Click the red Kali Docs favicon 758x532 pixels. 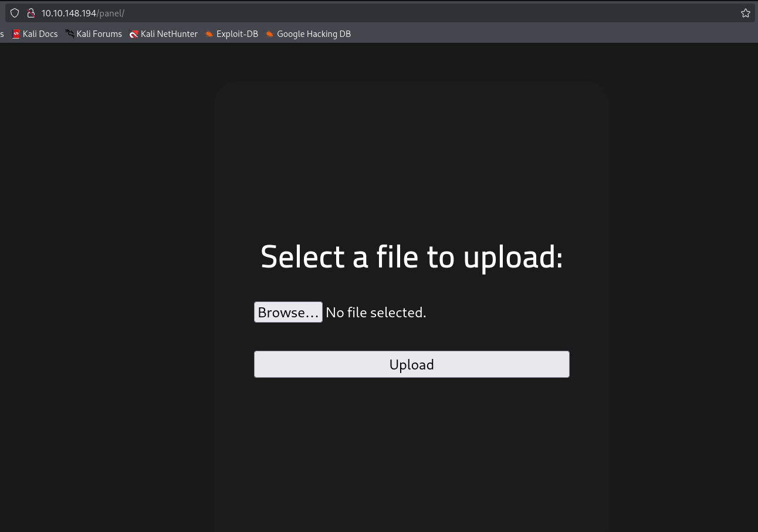16,34
